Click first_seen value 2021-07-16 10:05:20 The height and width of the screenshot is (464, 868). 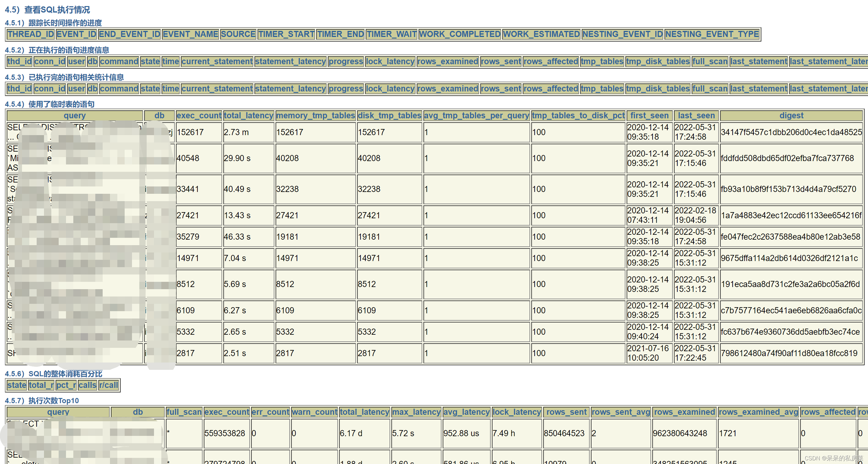(x=648, y=353)
